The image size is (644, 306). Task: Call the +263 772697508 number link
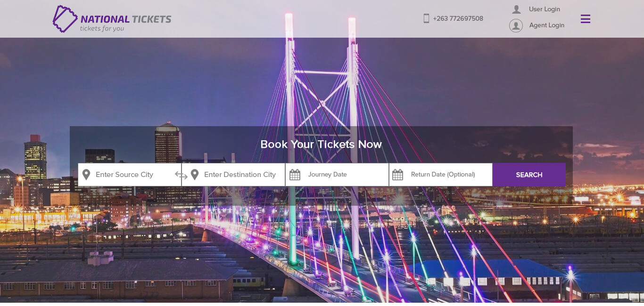[458, 19]
